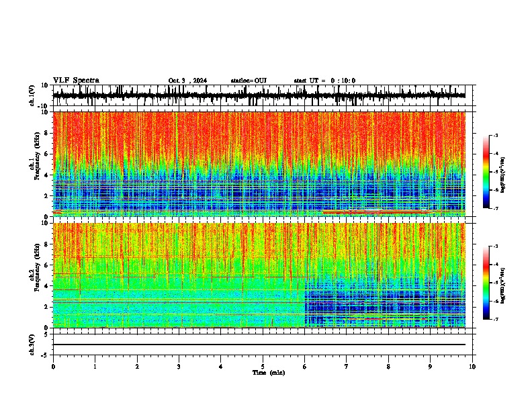Click inside the ch.2 frequency spectrogram
532x411 pixels.
(x=259, y=275)
